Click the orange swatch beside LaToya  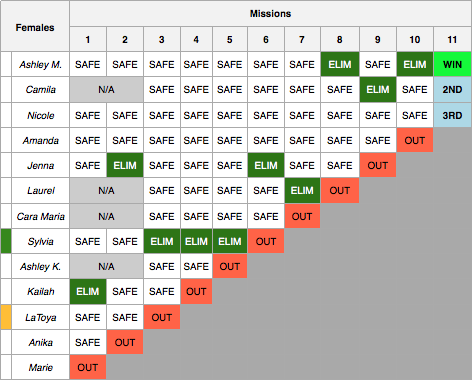pos(6,317)
